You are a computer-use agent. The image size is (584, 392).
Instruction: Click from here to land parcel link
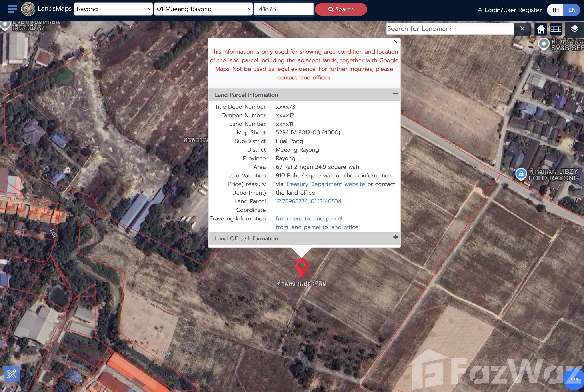pos(309,218)
